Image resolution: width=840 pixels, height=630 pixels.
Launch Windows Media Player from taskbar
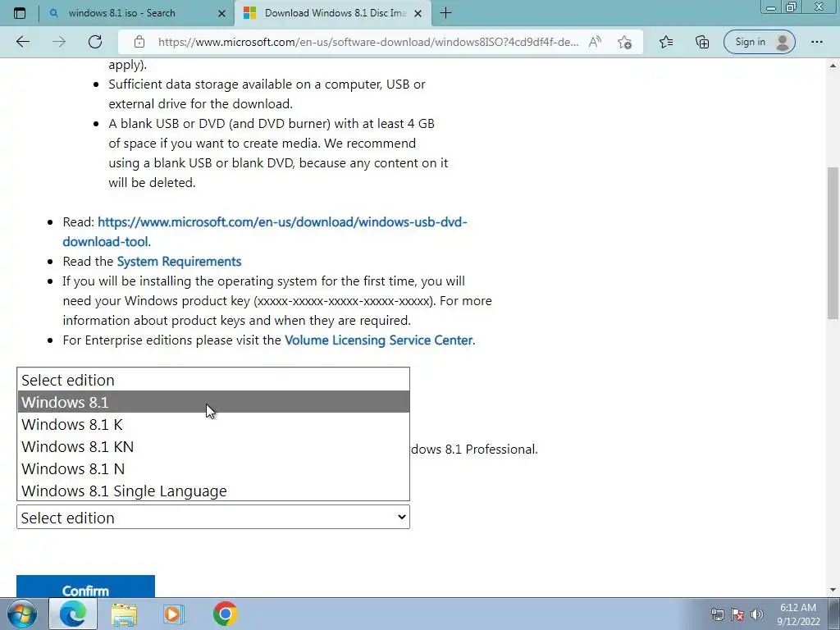[x=173, y=614]
